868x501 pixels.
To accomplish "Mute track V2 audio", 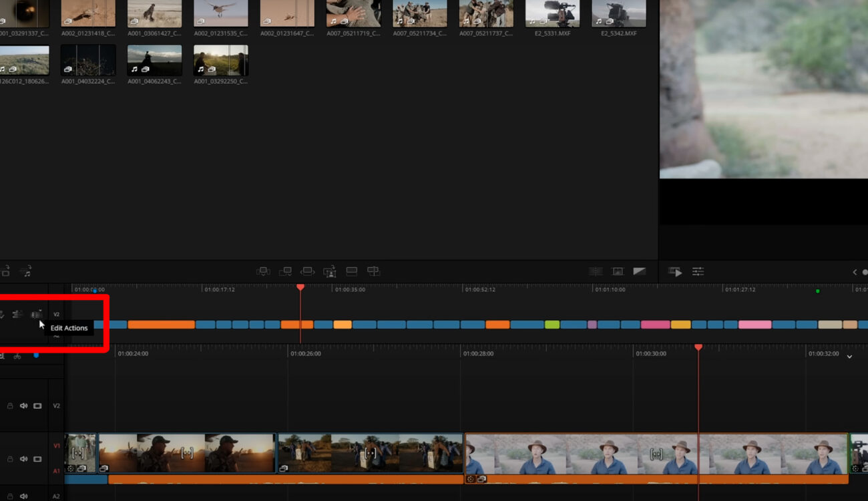I will tap(23, 405).
